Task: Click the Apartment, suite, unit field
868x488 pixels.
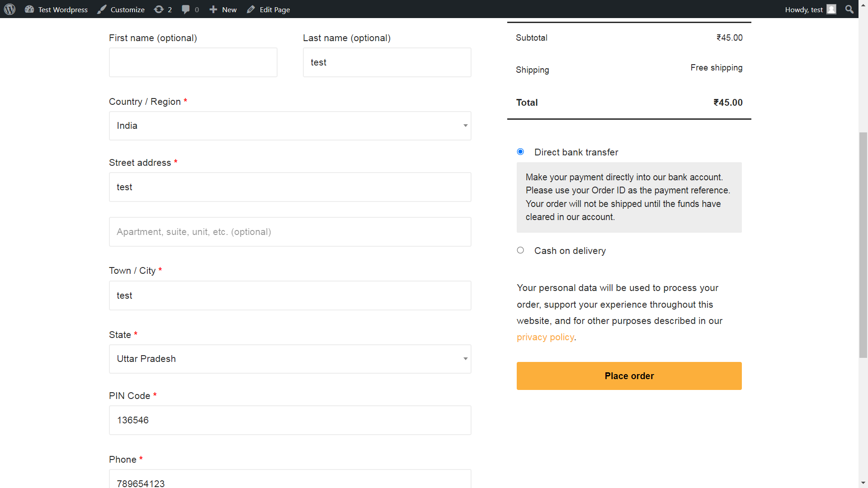Action: 290,232
